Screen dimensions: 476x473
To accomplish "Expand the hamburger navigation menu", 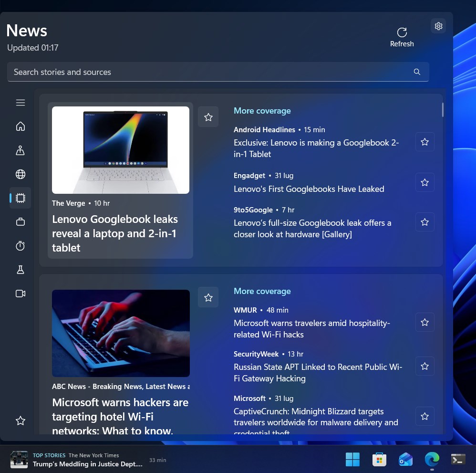I will click(21, 103).
